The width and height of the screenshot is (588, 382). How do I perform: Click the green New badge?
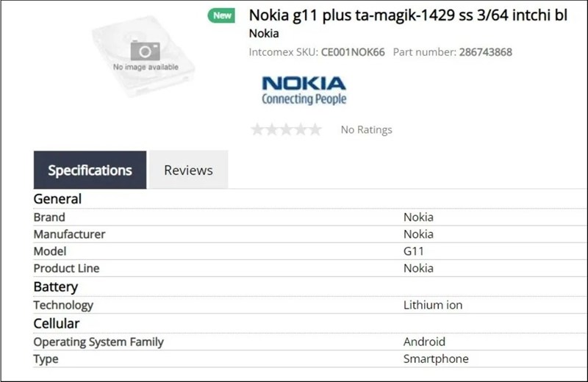coord(222,15)
